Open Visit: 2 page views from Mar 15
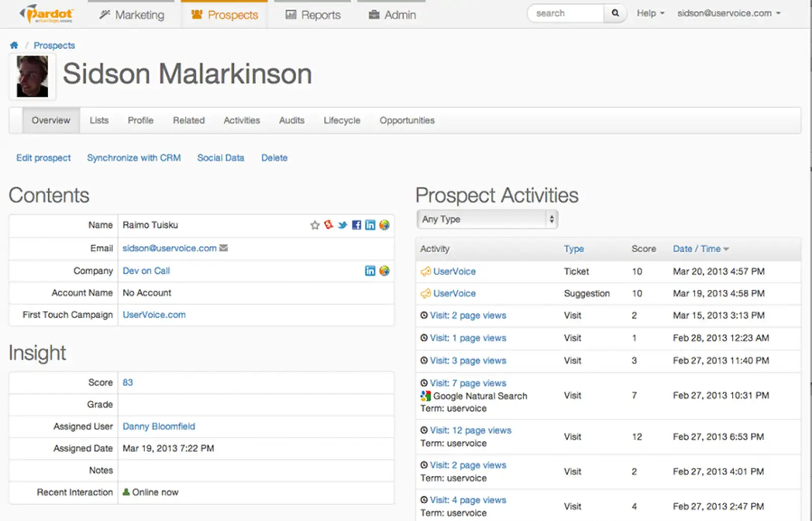This screenshot has height=521, width=812. point(468,315)
